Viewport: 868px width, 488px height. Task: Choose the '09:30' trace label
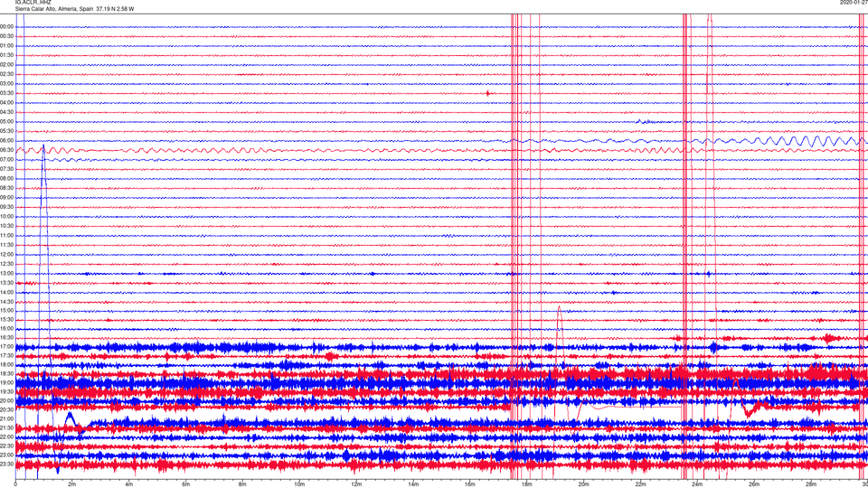pos(6,207)
